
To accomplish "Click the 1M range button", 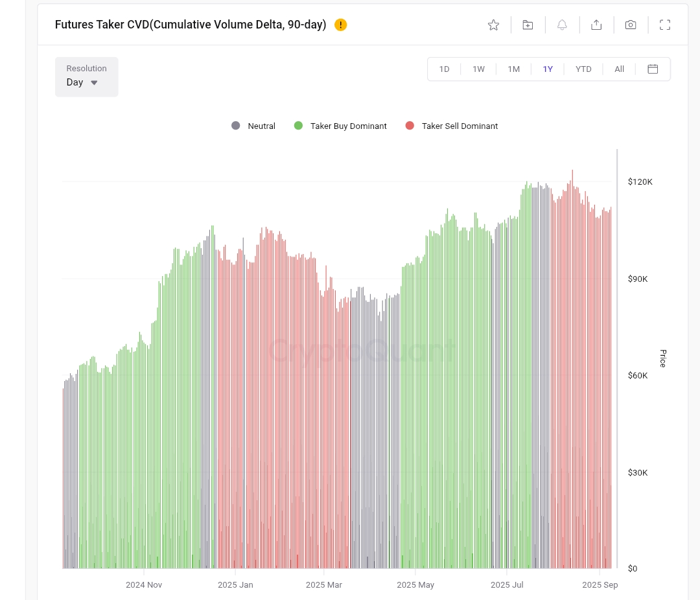I will click(x=514, y=69).
